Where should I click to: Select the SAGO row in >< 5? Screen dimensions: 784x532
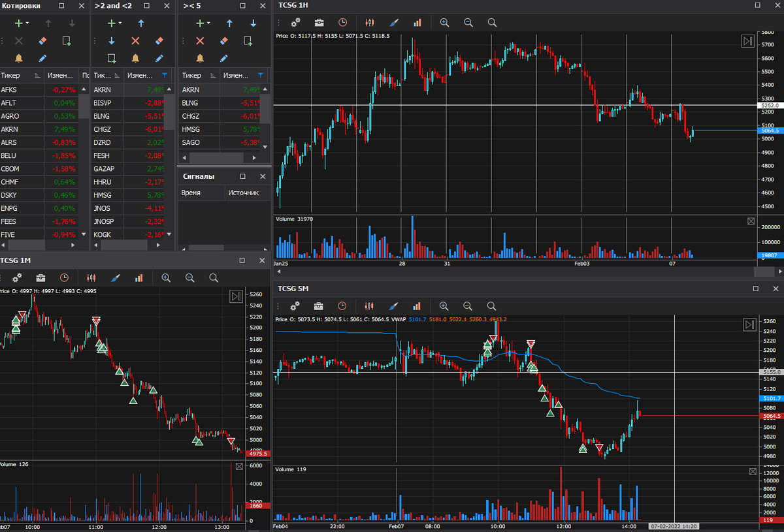pos(220,142)
